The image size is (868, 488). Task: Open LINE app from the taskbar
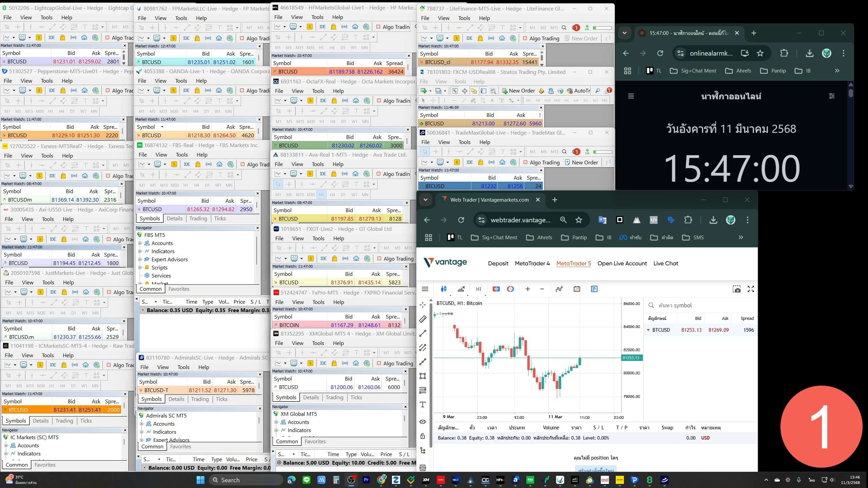pos(307,480)
